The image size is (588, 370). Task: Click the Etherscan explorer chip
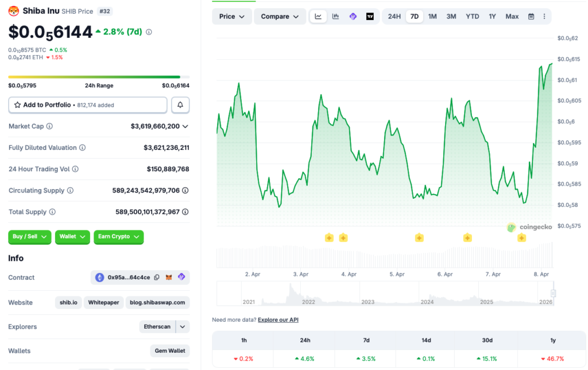point(157,326)
